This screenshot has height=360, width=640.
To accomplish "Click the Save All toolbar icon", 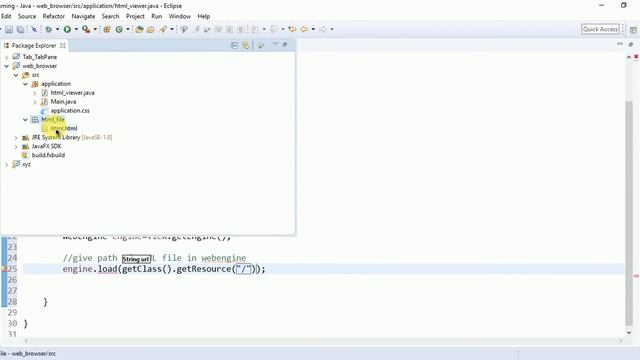I will (x=20, y=29).
